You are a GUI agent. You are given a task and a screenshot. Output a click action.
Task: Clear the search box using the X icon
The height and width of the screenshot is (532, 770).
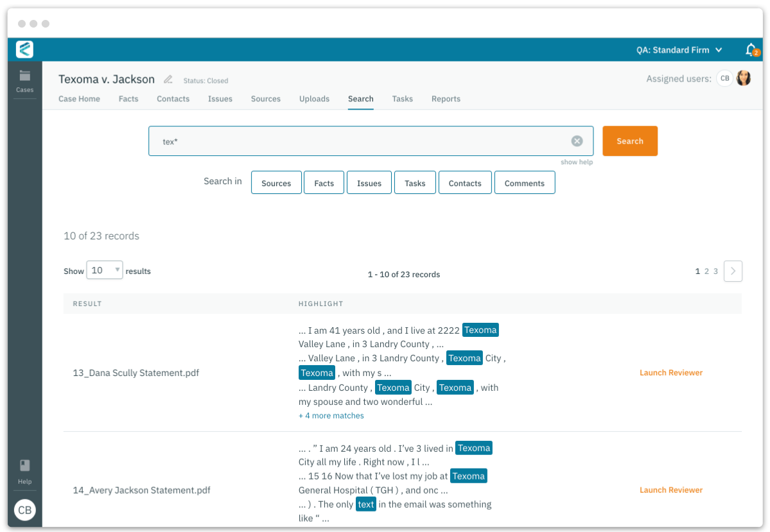point(577,141)
